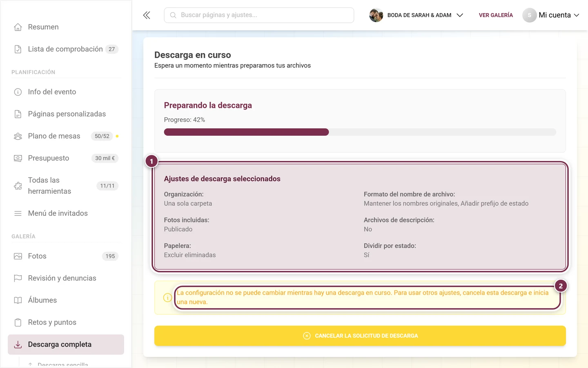
Task: Click the Retos y puntos clipboard icon
Action: (x=18, y=323)
